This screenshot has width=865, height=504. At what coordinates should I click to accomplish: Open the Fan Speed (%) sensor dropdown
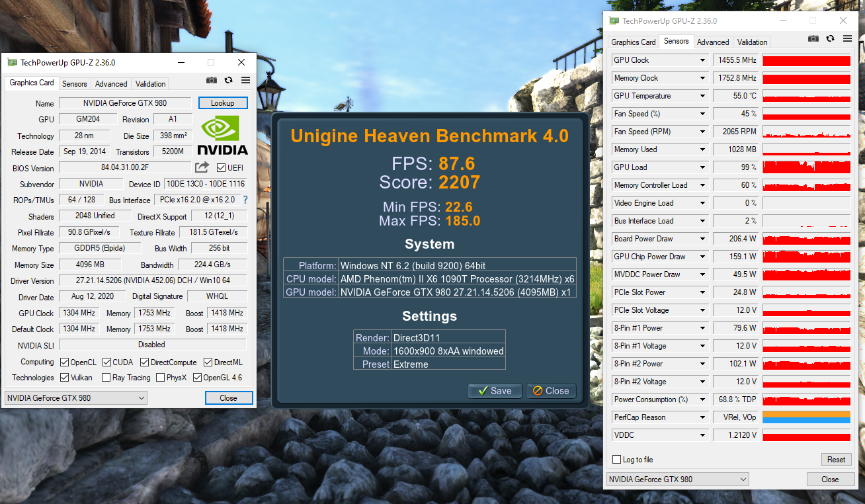702,114
